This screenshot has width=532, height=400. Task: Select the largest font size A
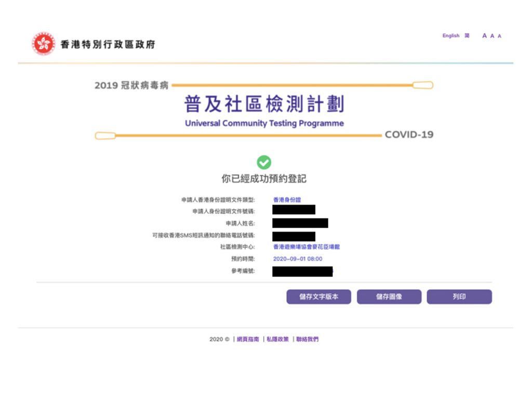485,35
